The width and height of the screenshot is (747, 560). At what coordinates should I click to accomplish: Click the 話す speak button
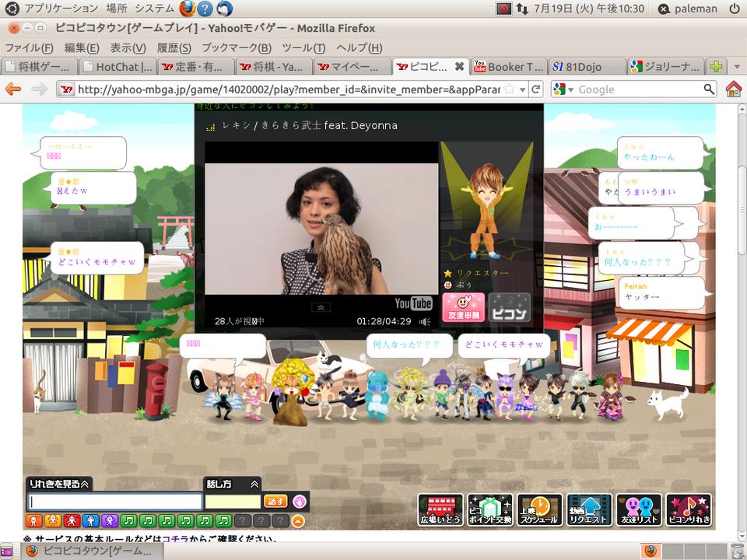pyautogui.click(x=275, y=501)
